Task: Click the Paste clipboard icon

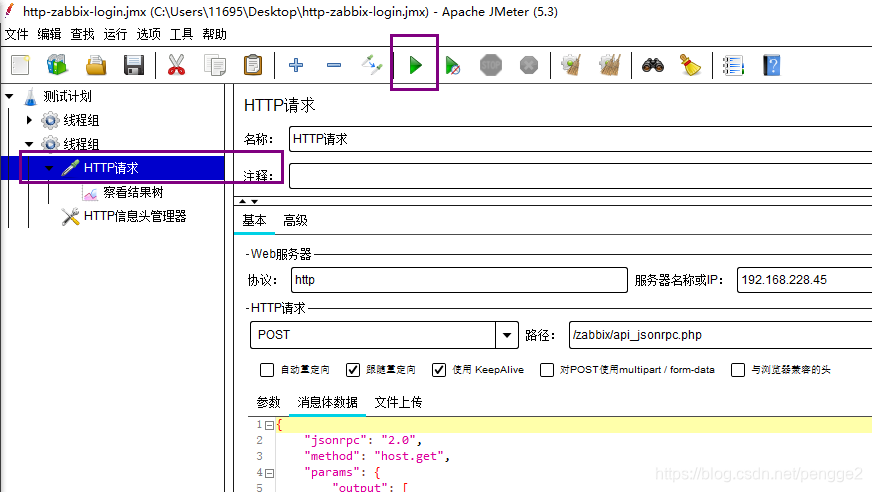Action: click(x=253, y=65)
